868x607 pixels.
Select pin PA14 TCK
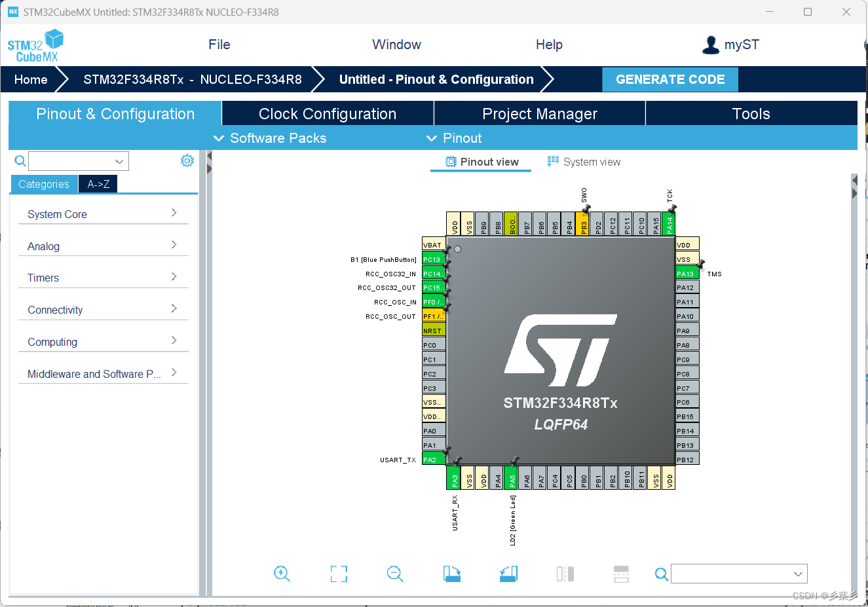click(670, 224)
